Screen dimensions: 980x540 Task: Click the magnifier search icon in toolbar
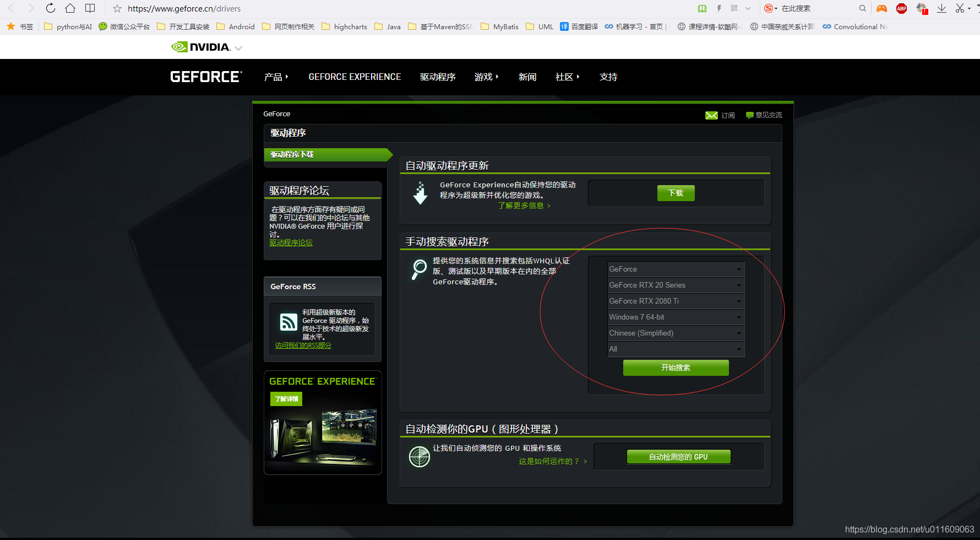(x=863, y=8)
